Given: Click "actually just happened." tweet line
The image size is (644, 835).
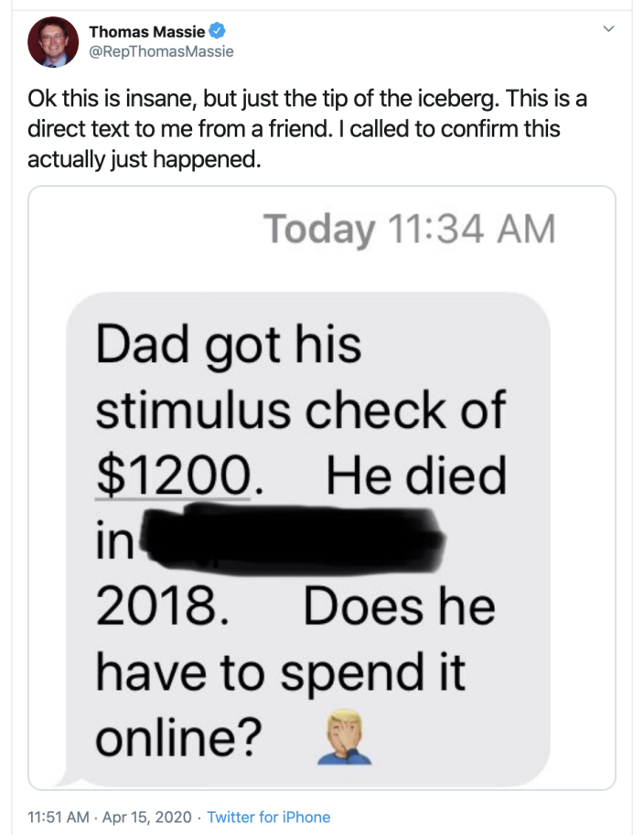Looking at the screenshot, I should [x=145, y=157].
